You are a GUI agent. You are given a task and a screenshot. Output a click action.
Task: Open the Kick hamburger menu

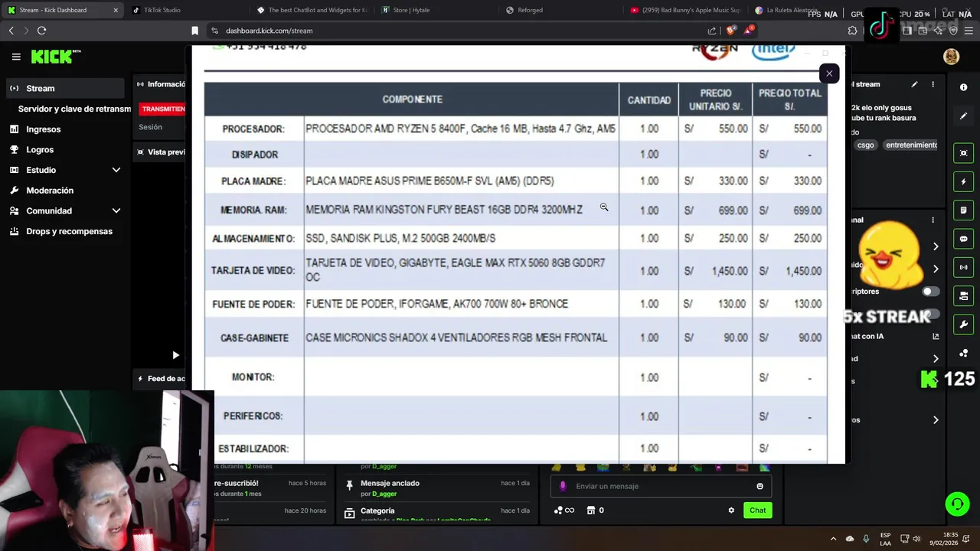[x=16, y=57]
